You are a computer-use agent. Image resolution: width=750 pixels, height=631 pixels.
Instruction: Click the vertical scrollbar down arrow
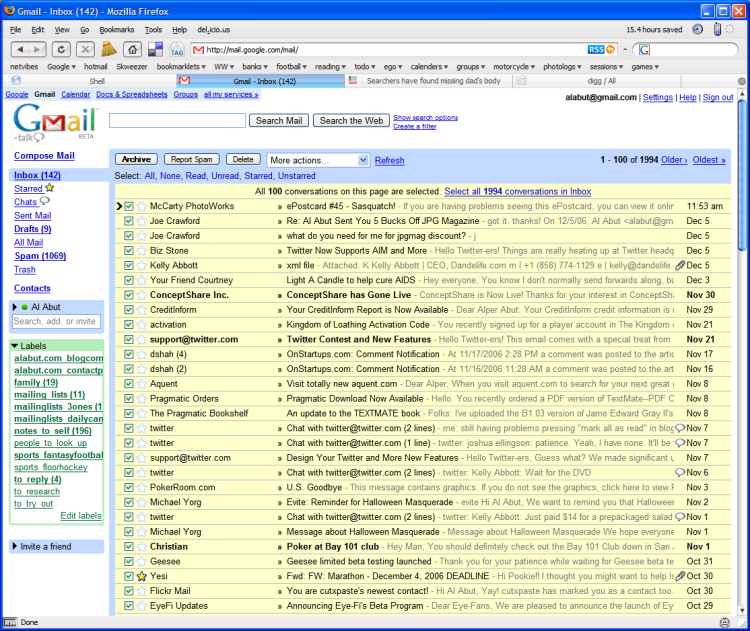pyautogui.click(x=742, y=610)
